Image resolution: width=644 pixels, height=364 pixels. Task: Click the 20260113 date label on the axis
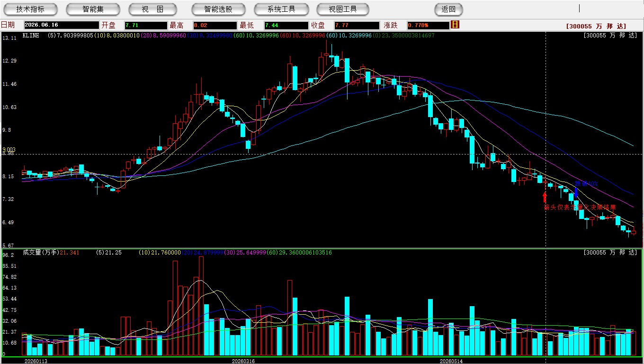click(x=36, y=361)
